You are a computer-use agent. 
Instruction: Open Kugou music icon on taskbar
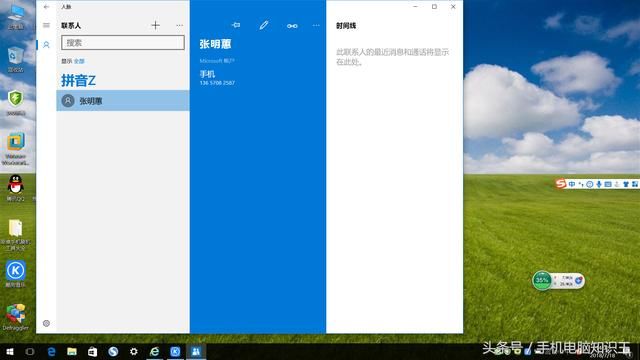pos(175,351)
